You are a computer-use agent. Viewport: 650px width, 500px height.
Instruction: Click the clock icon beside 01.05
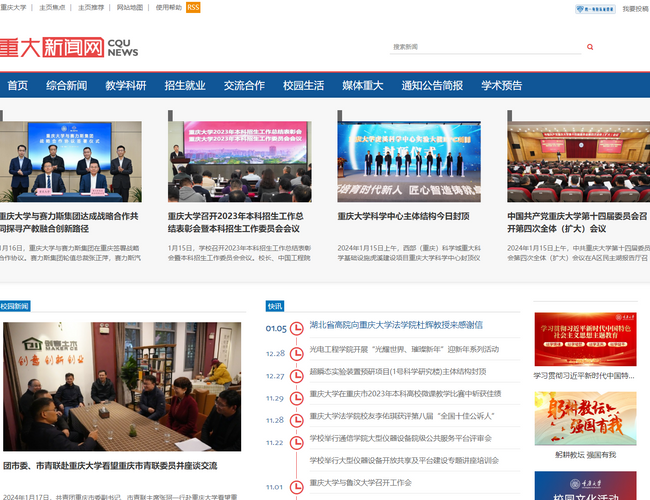pyautogui.click(x=296, y=328)
